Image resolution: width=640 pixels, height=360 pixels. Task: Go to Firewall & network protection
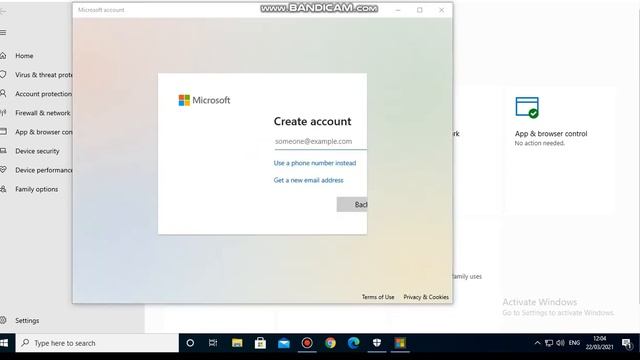pos(42,113)
